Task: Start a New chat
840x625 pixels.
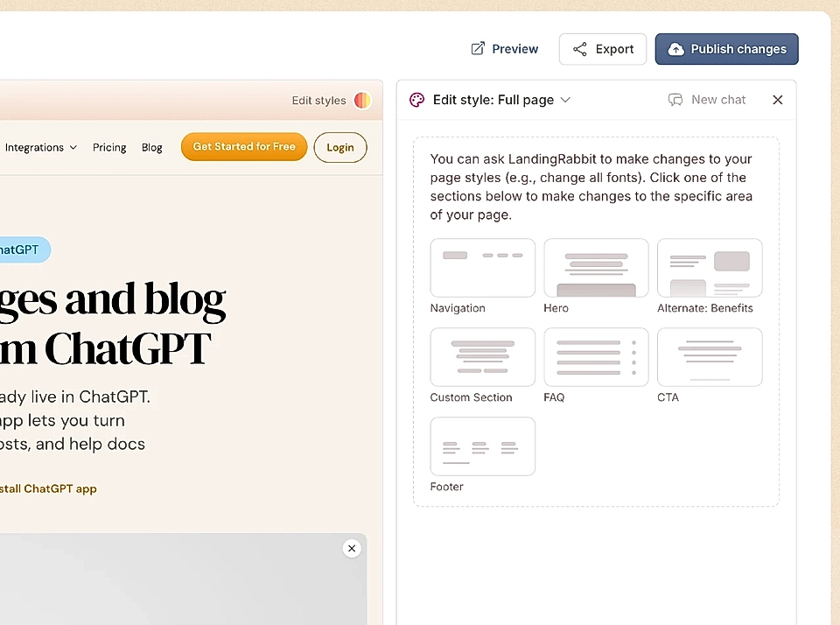Action: coord(707,100)
